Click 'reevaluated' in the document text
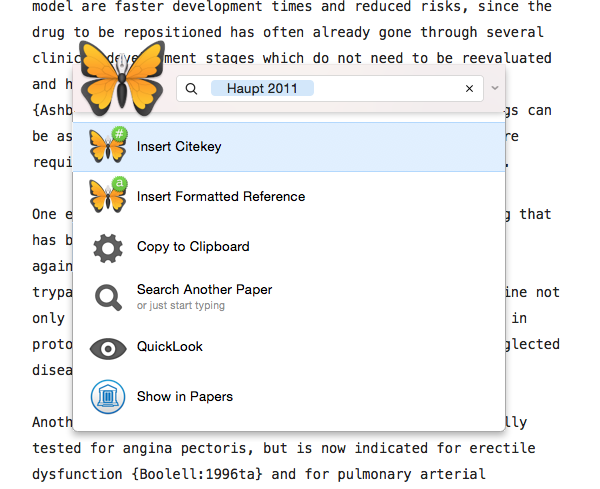 [x=507, y=59]
